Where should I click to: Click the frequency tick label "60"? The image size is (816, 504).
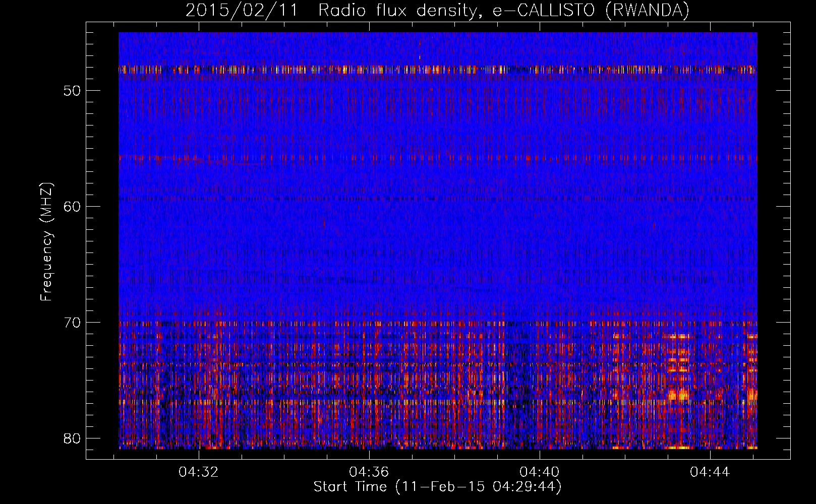click(73, 207)
